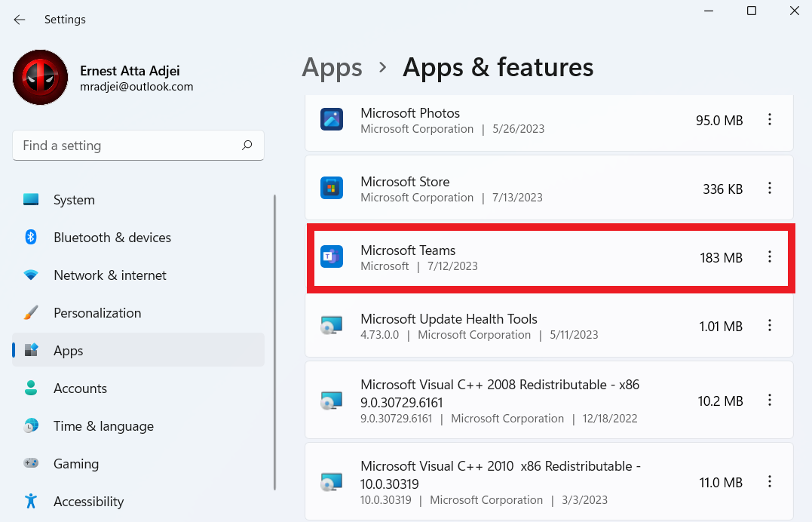The width and height of the screenshot is (812, 522).
Task: Select Microsoft Visual C++ 2008 Redistributable title
Action: [500, 394]
